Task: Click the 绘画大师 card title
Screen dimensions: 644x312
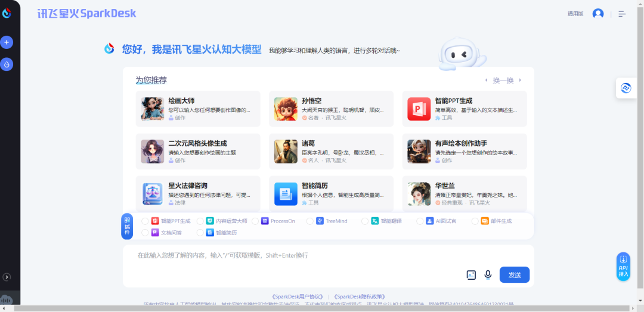Action: (181, 101)
